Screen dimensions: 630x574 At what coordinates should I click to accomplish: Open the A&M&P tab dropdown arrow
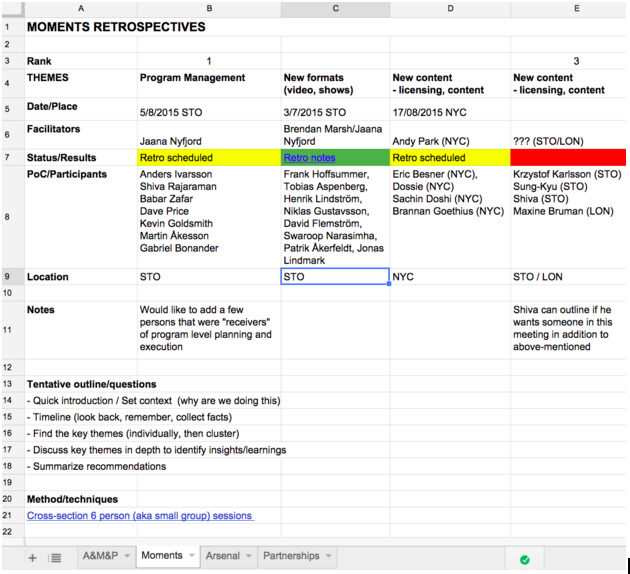pos(127,556)
